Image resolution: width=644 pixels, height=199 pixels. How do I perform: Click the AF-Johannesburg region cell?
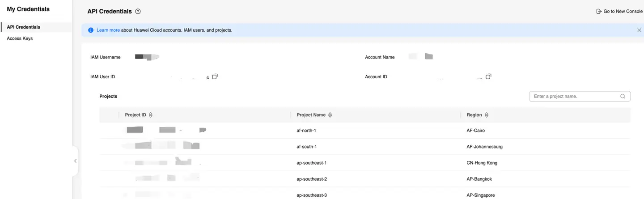pos(484,147)
